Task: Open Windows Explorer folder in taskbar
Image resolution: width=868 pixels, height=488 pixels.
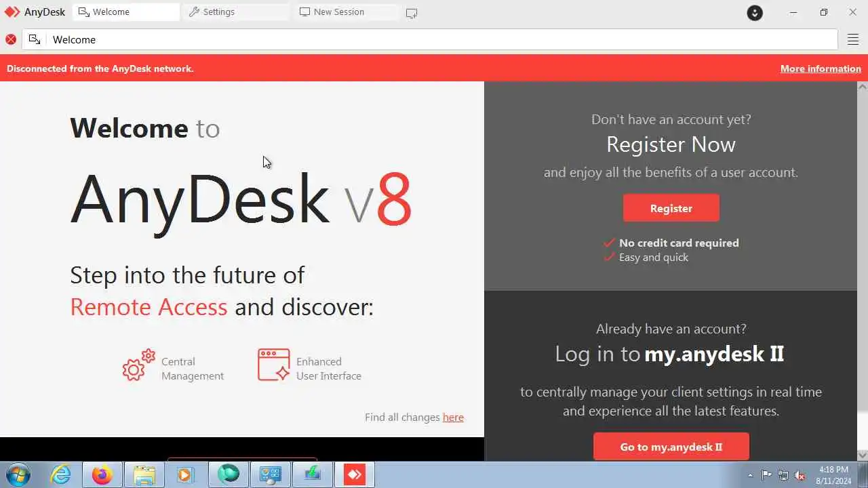Action: pos(144,474)
